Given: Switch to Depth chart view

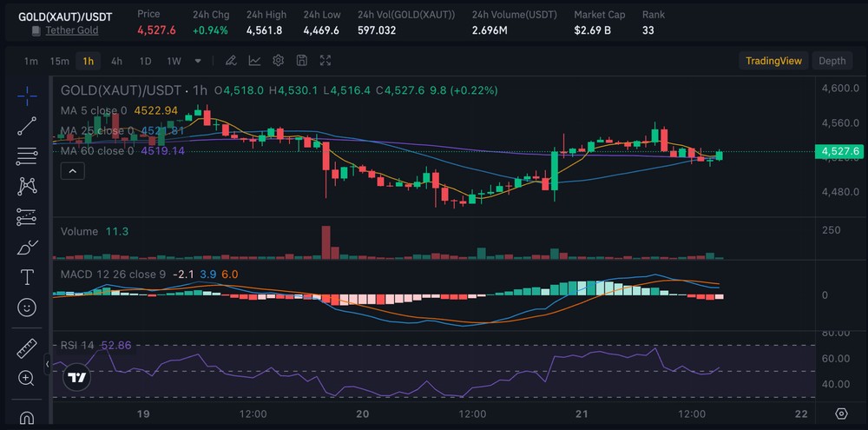Looking at the screenshot, I should tap(832, 61).
